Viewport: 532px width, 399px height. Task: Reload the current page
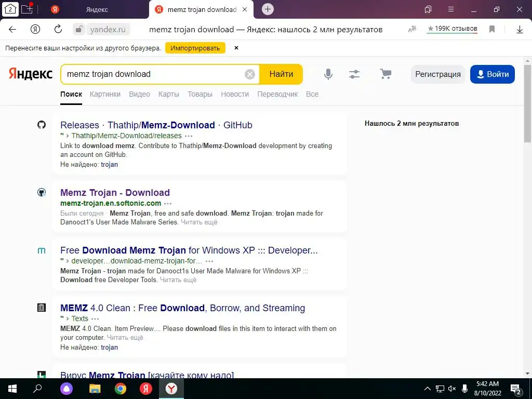(x=58, y=29)
